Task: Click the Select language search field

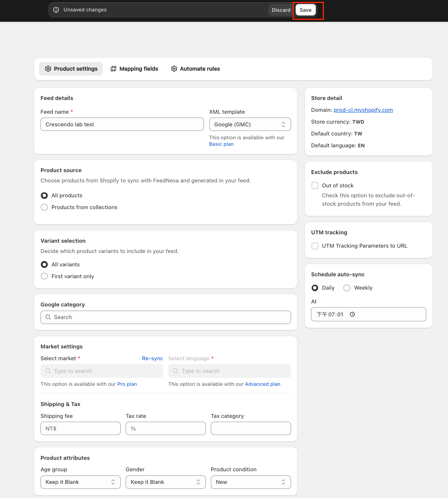Action: click(230, 371)
